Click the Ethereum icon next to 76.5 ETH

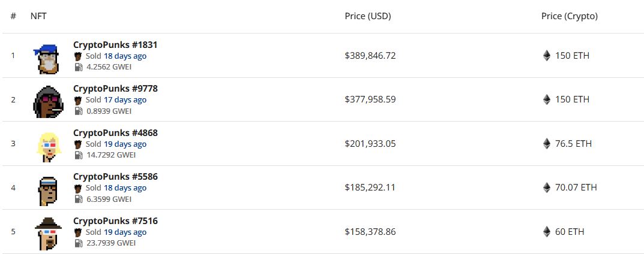pyautogui.click(x=547, y=144)
